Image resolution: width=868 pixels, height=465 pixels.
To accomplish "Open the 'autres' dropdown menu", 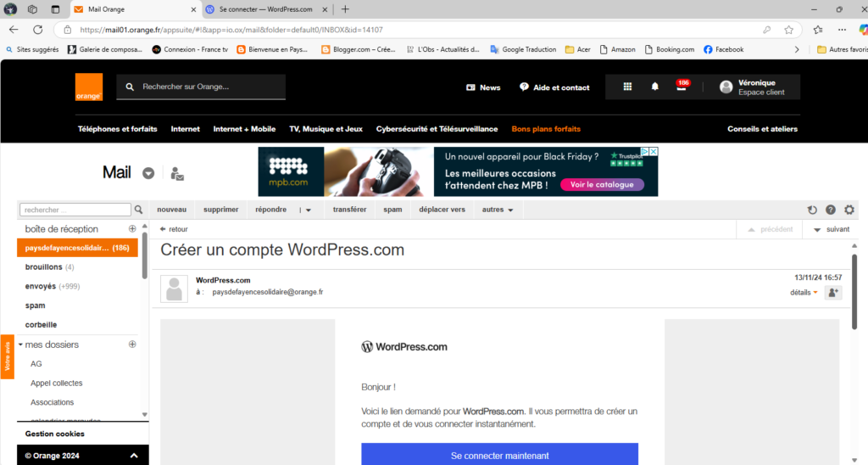I will (x=498, y=210).
